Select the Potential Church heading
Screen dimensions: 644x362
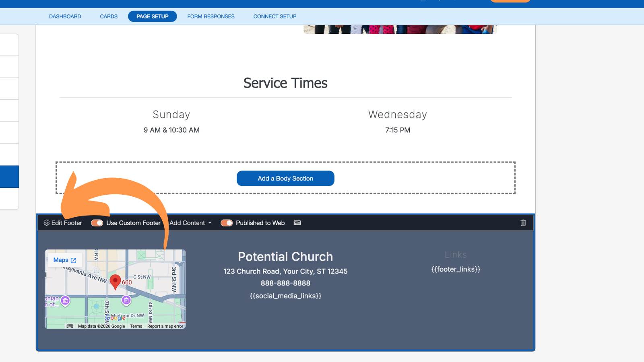point(285,257)
